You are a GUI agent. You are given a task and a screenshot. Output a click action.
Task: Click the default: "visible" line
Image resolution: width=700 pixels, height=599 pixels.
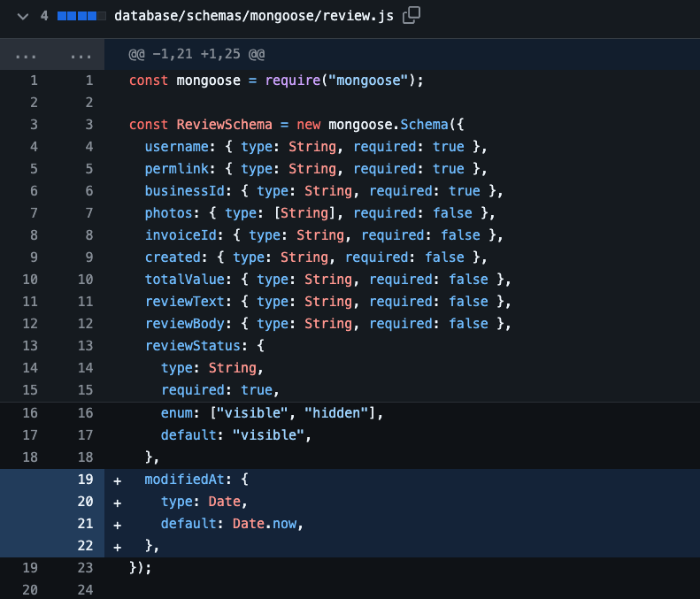tap(236, 435)
